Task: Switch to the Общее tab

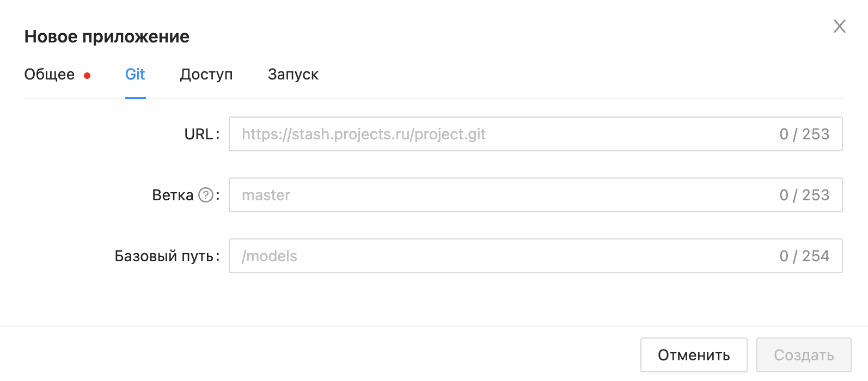Action: 50,75
